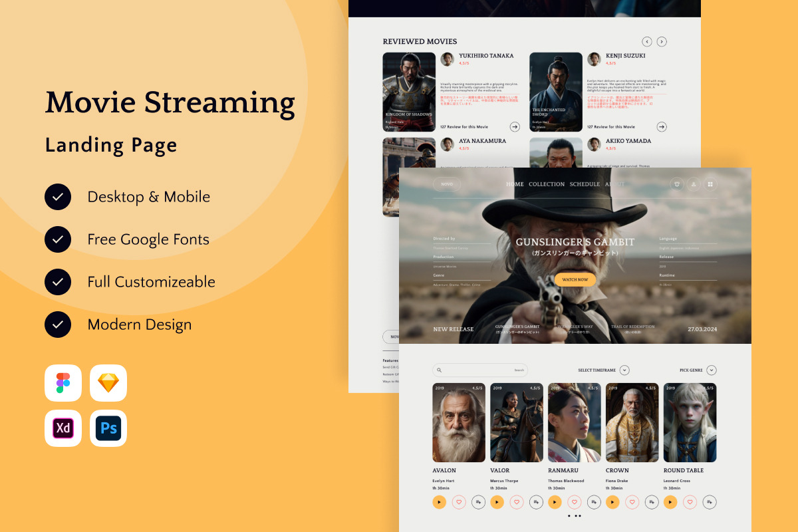Image resolution: width=798 pixels, height=532 pixels.
Task: Click the notification bell icon in header
Action: pyautogui.click(x=677, y=184)
